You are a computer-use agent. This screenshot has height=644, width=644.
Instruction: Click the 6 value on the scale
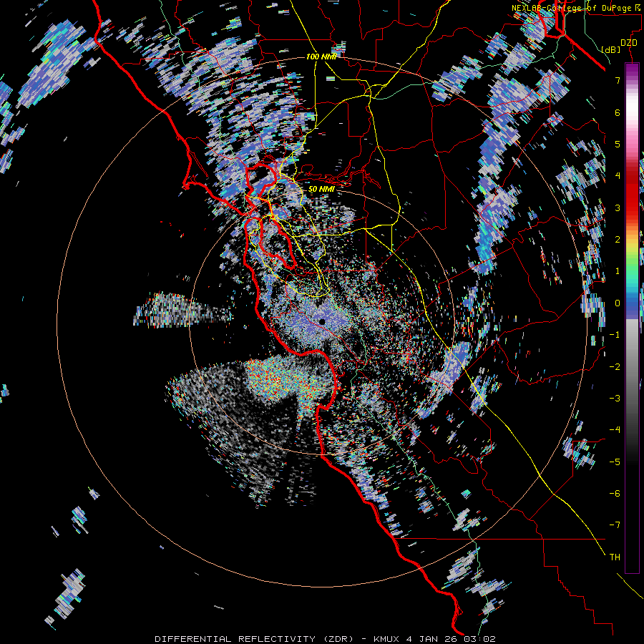(618, 112)
